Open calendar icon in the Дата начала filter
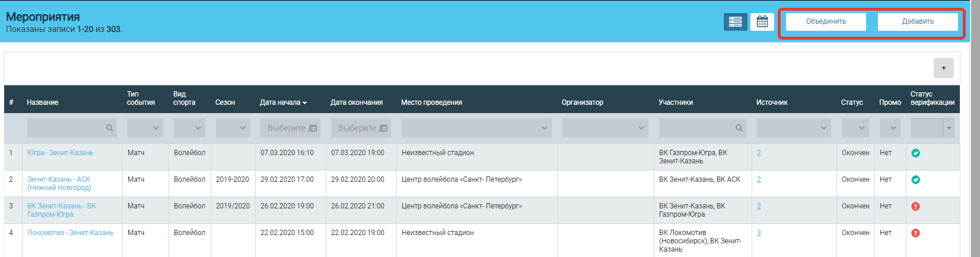This screenshot has height=257, width=980. [x=313, y=128]
